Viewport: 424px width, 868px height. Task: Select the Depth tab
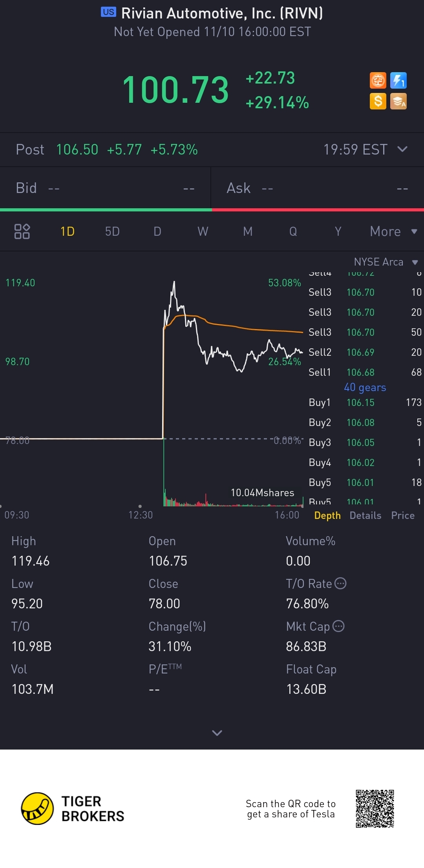tap(327, 515)
